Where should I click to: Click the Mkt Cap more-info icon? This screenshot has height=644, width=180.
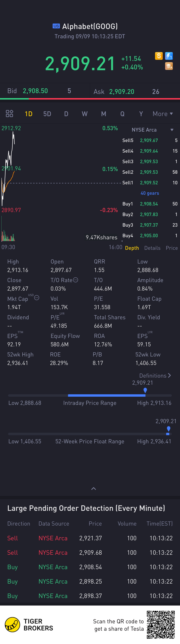coord(37,298)
